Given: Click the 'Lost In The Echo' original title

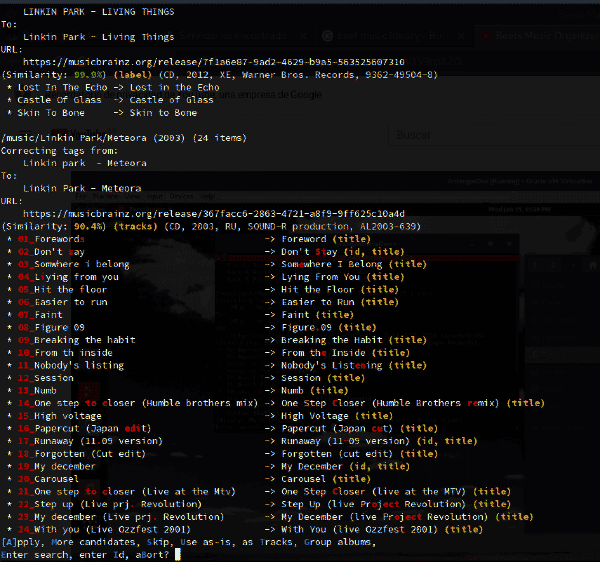Looking at the screenshot, I should 62,87.
